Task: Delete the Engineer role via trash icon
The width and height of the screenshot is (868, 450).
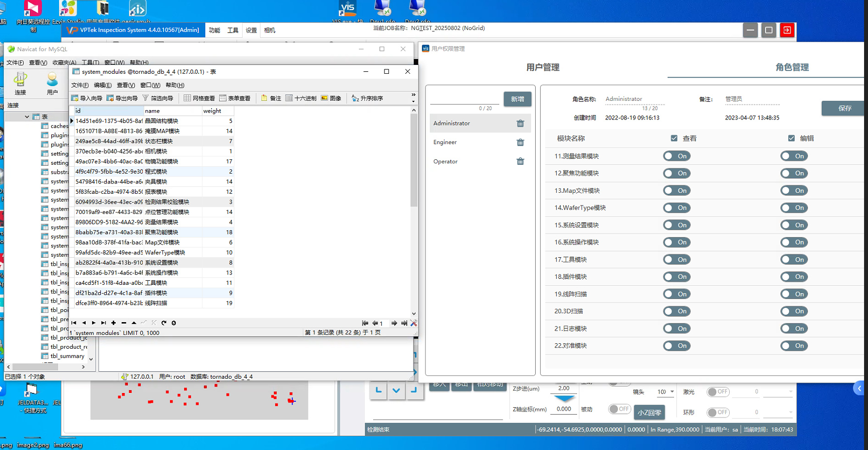Action: pyautogui.click(x=520, y=142)
